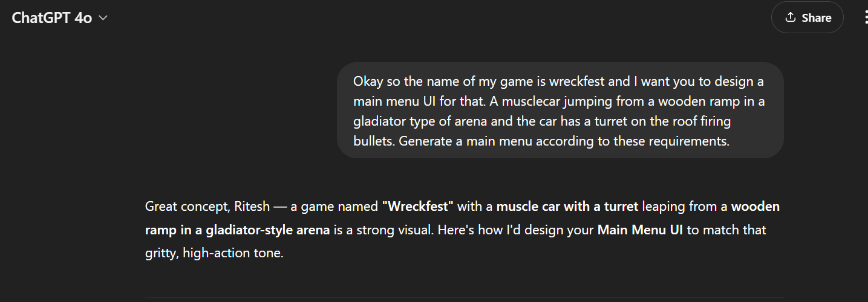Select the user's wreckfest prompt bubble
The image size is (868, 302).
560,110
